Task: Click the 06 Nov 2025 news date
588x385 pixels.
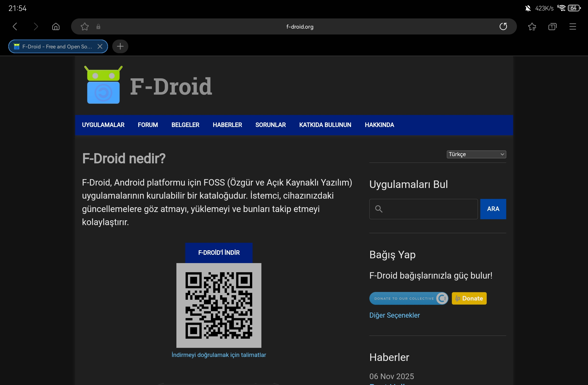Action: pyautogui.click(x=392, y=376)
